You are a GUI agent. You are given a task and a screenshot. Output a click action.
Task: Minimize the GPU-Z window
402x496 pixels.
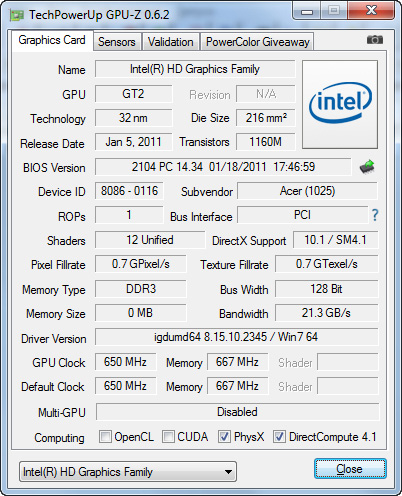(307, 11)
